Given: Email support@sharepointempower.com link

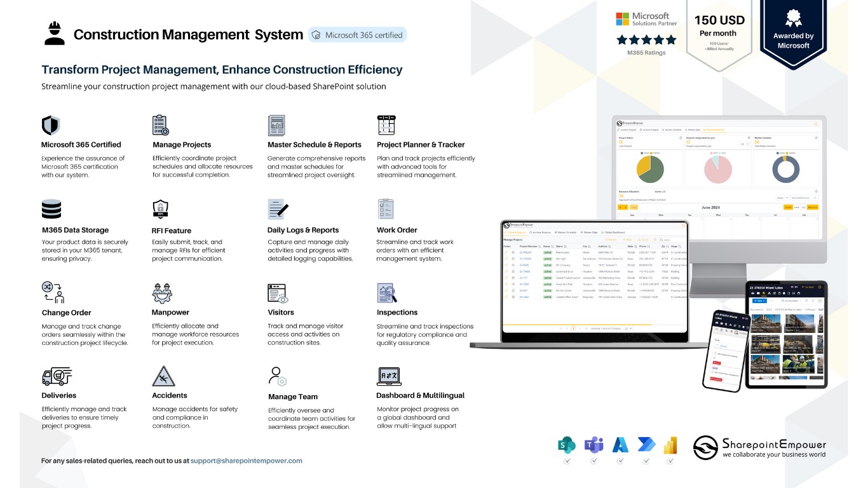Looking at the screenshot, I should pos(247,461).
